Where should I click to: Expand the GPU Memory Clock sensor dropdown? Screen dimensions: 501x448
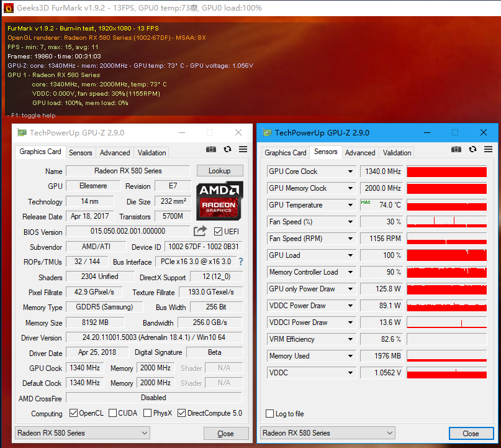(x=350, y=188)
